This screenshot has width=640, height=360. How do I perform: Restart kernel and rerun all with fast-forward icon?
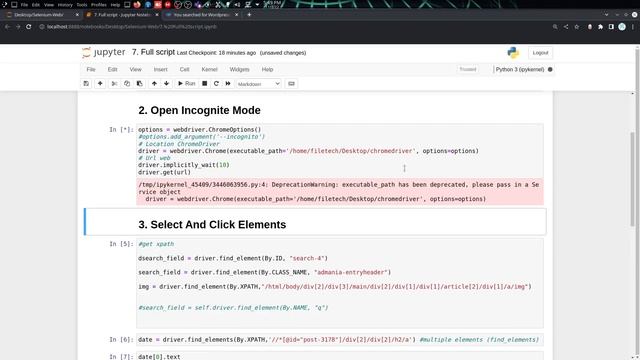click(x=228, y=84)
